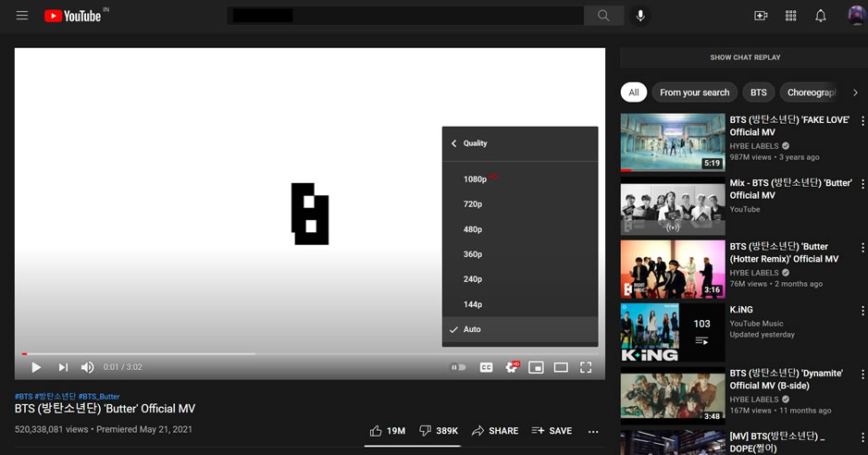Toggle closed captions (CC)
Viewport: 868px width, 455px height.
[486, 367]
